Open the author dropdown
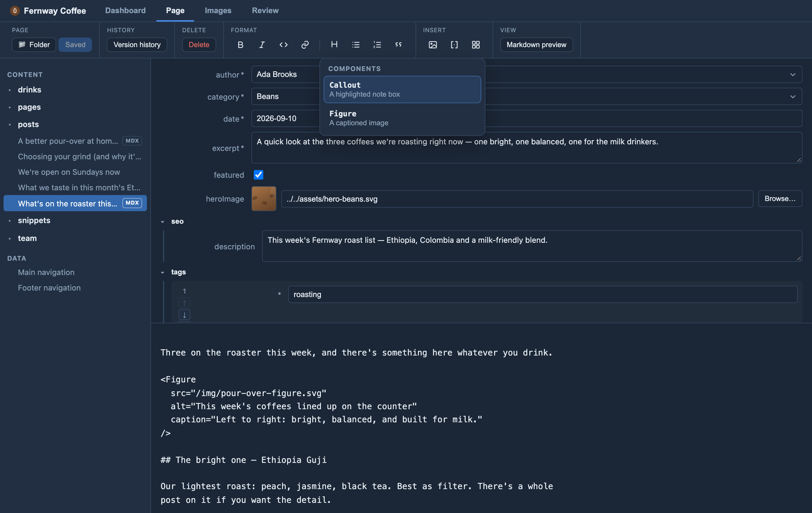This screenshot has width=812, height=513. click(526, 74)
